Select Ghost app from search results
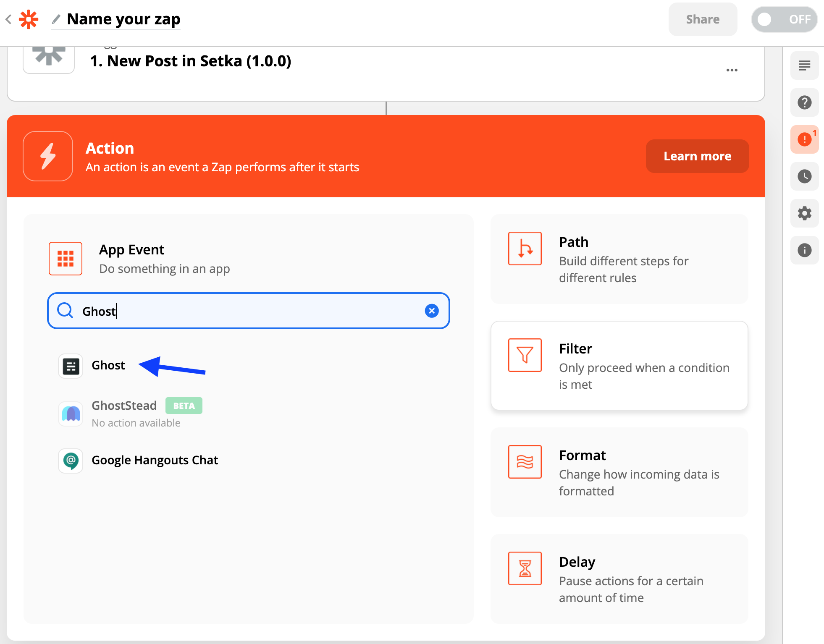The height and width of the screenshot is (644, 824). [108, 365]
